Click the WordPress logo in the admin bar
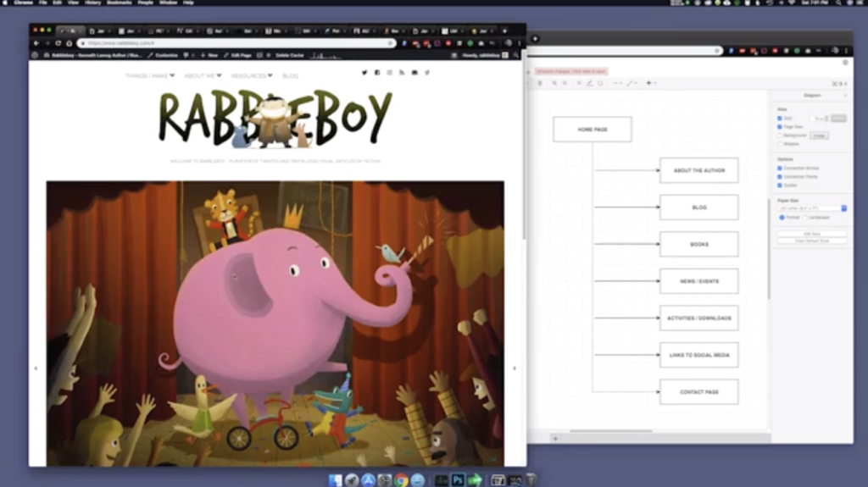 coord(35,55)
